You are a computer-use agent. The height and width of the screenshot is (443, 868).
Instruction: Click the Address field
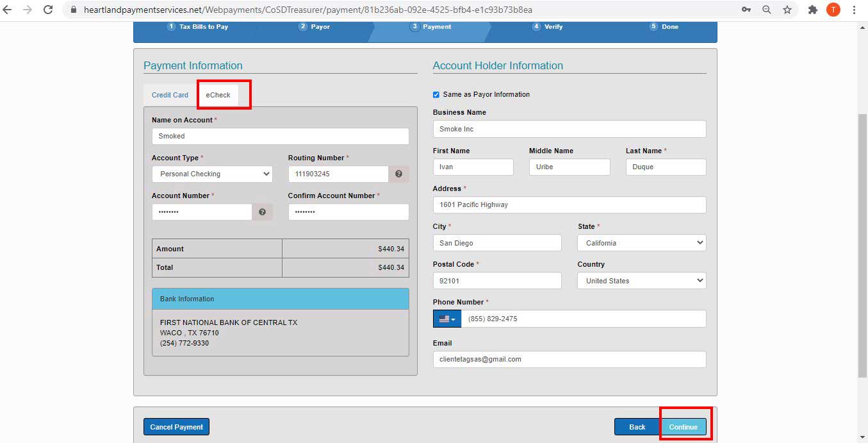[x=569, y=205]
